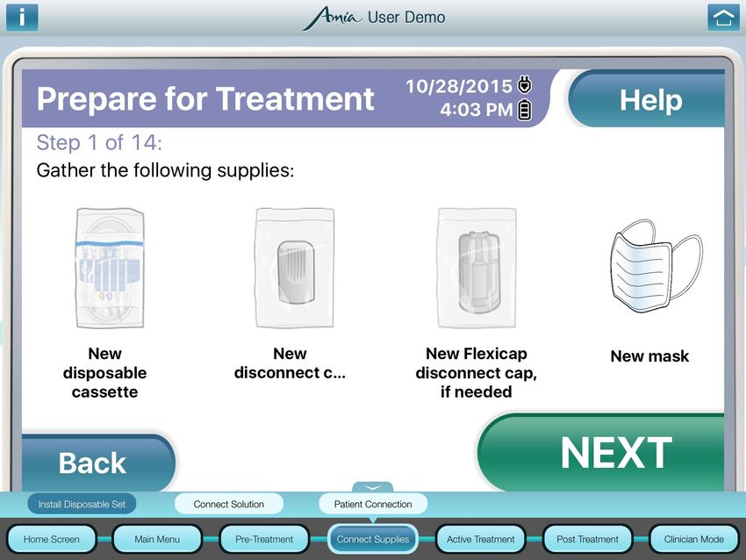The image size is (746, 560).
Task: Tap the home icon in the header
Action: click(723, 18)
